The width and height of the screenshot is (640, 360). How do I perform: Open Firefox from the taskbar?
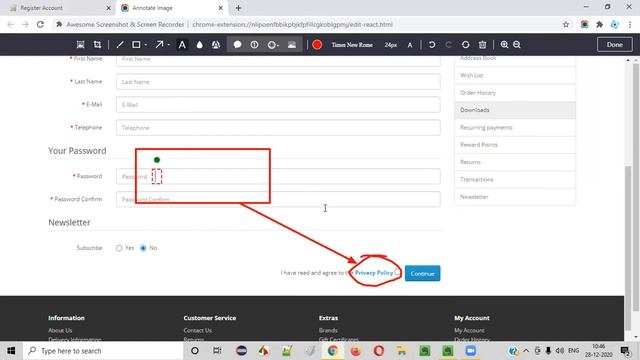click(x=356, y=351)
